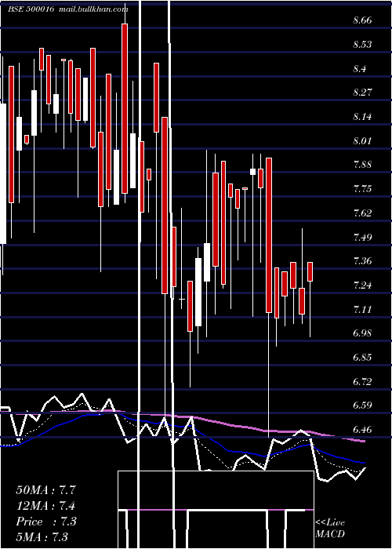Click the 8.01 price axis label
Viewport: 392px width, 549px height.
click(x=362, y=140)
